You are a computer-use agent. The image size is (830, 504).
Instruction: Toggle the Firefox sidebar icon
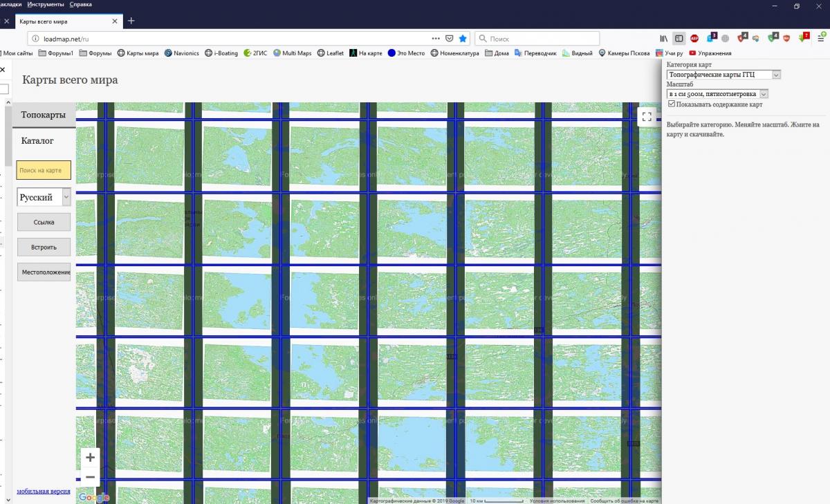[679, 39]
